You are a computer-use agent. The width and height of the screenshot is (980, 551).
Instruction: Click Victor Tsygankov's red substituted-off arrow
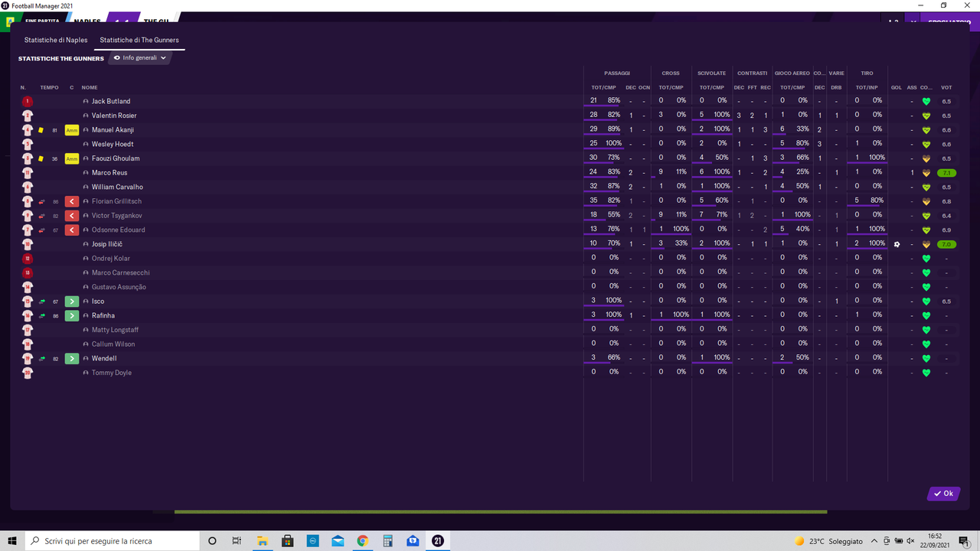pos(72,216)
